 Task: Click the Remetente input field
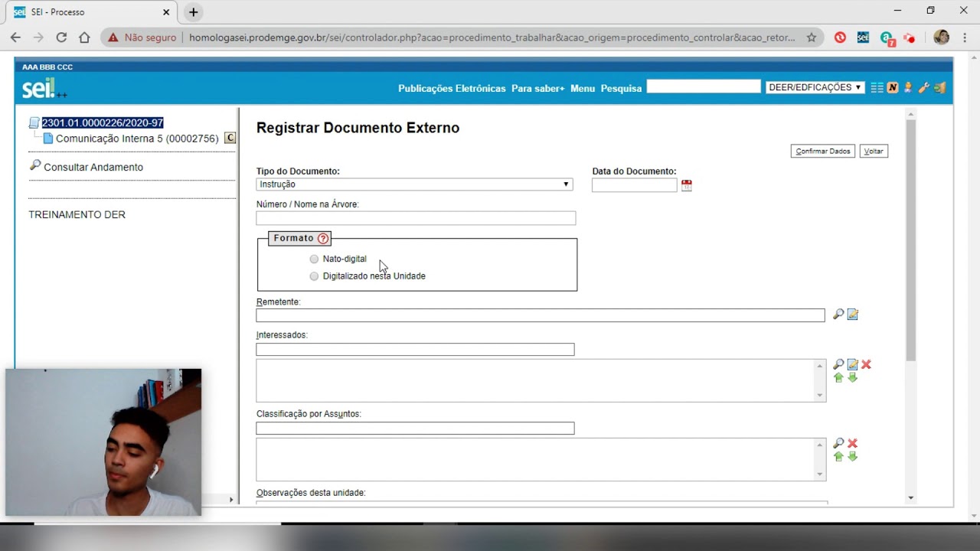(541, 315)
